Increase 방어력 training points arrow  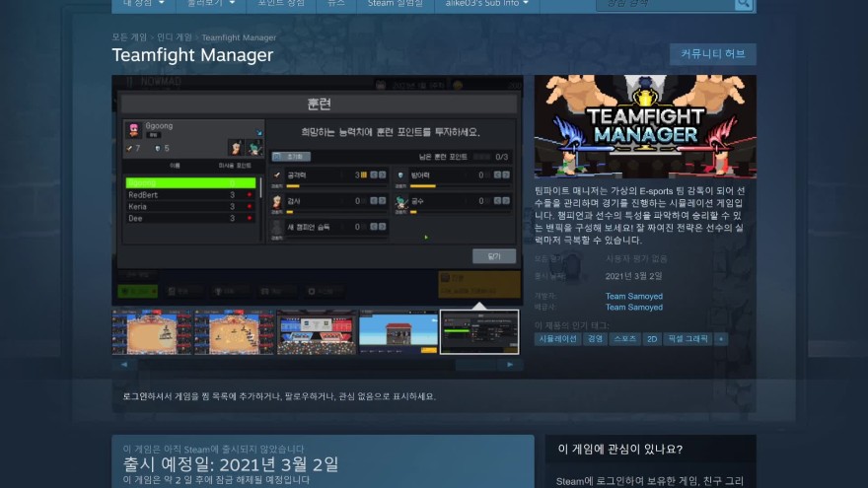[505, 174]
